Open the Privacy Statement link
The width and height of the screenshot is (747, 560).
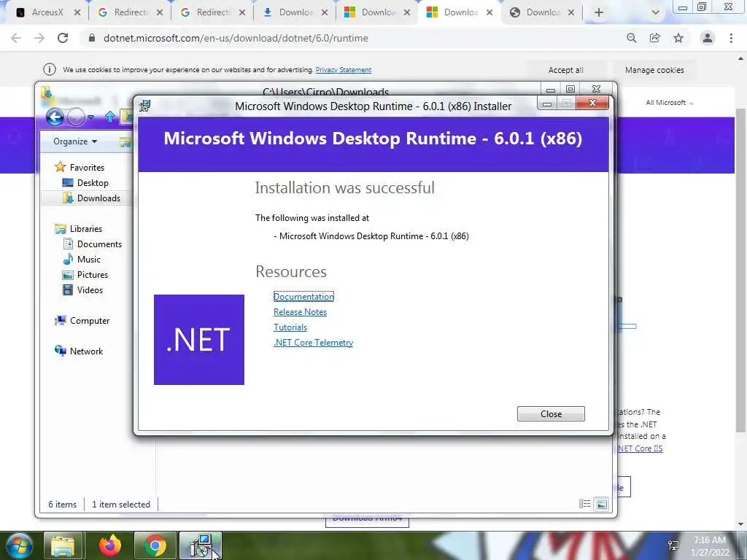pyautogui.click(x=343, y=70)
